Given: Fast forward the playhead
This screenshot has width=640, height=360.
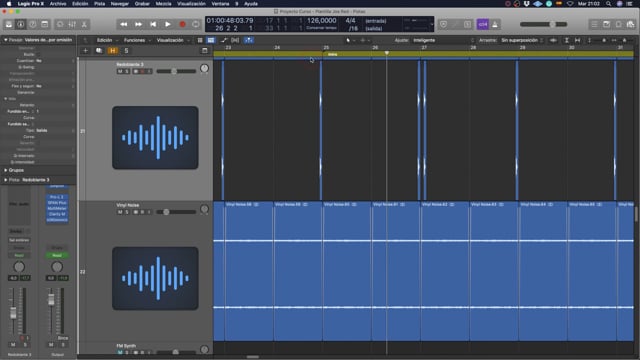Looking at the screenshot, I should coord(138,24).
